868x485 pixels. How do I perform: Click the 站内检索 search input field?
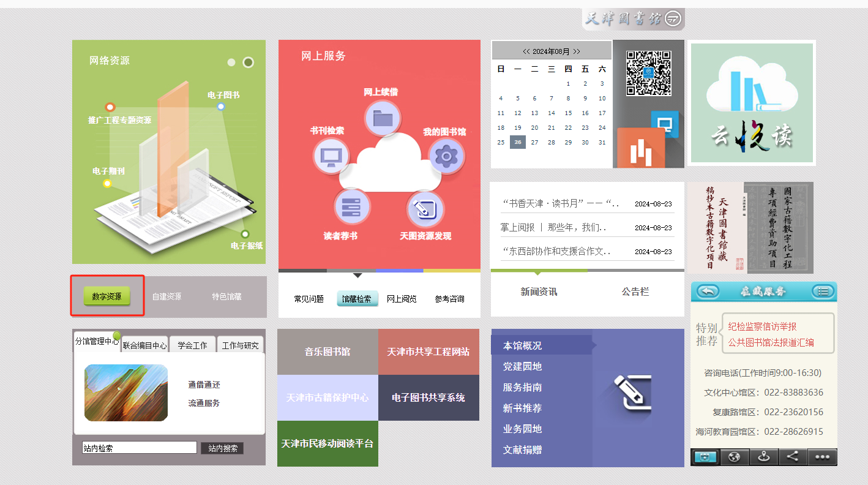click(x=139, y=448)
